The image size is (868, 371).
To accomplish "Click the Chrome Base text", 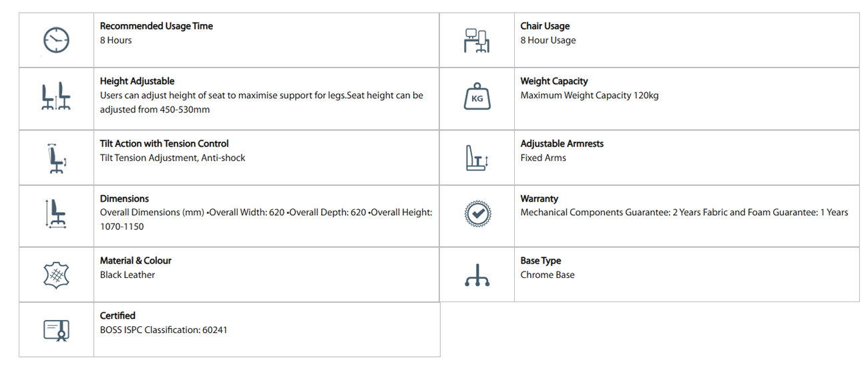I will click(x=548, y=275).
